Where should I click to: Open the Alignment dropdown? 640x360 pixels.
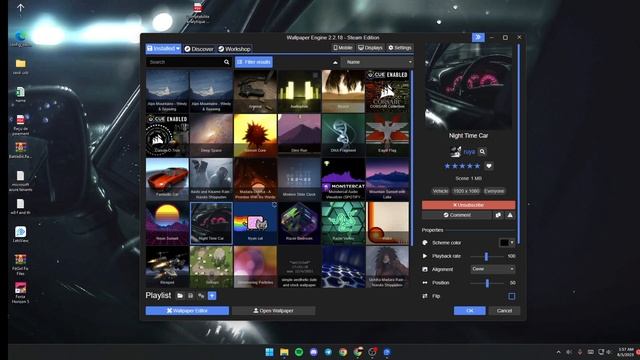tap(493, 269)
